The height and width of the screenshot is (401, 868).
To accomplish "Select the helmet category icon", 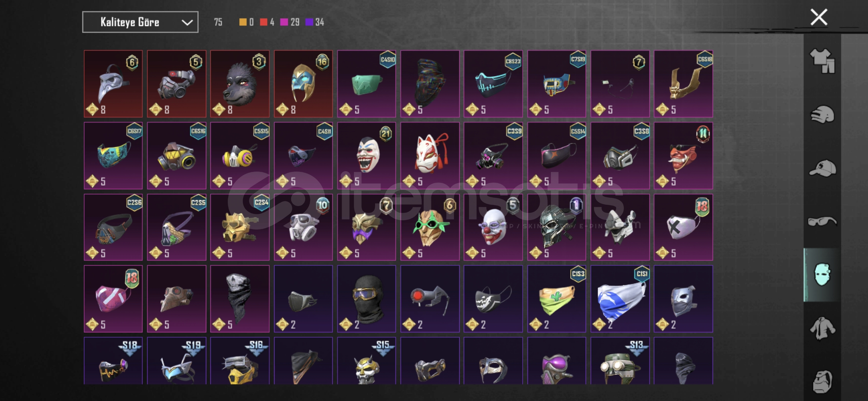I will [x=822, y=114].
